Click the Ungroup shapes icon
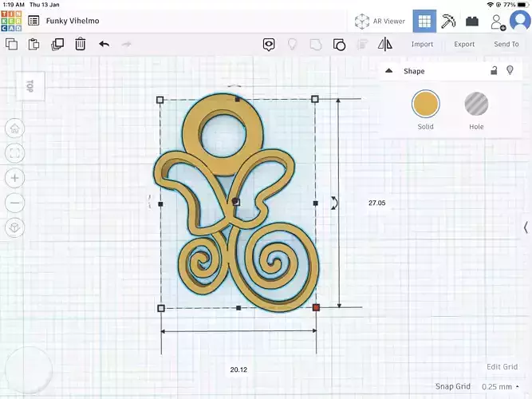The height and width of the screenshot is (399, 532). (x=339, y=45)
